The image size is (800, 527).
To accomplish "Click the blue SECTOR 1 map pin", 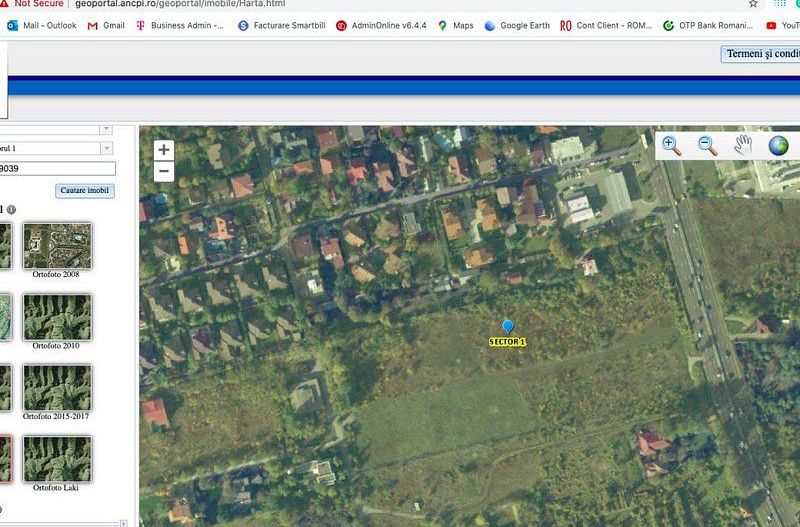I will click(508, 327).
